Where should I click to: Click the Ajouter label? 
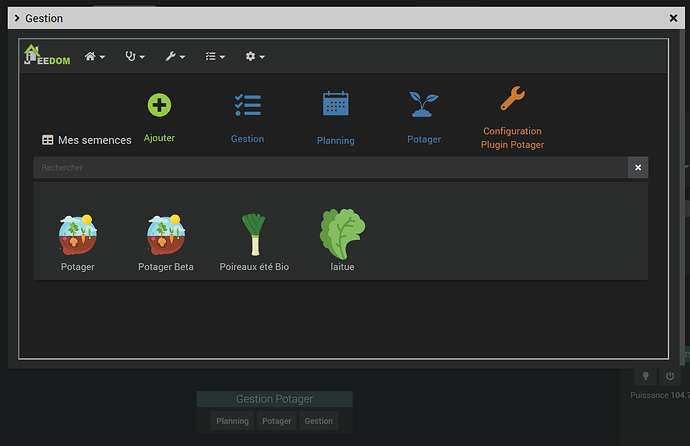159,138
